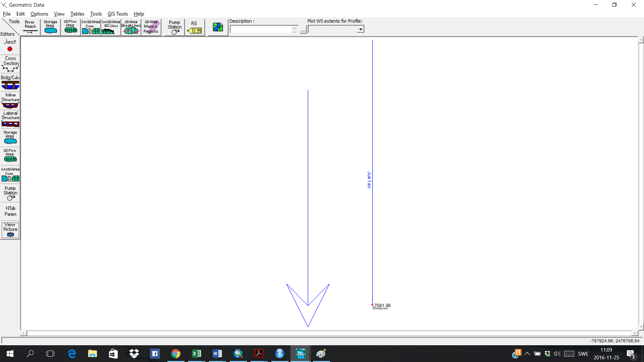Open HTab Param. editor
The width and height of the screenshot is (644, 362).
[x=10, y=211]
